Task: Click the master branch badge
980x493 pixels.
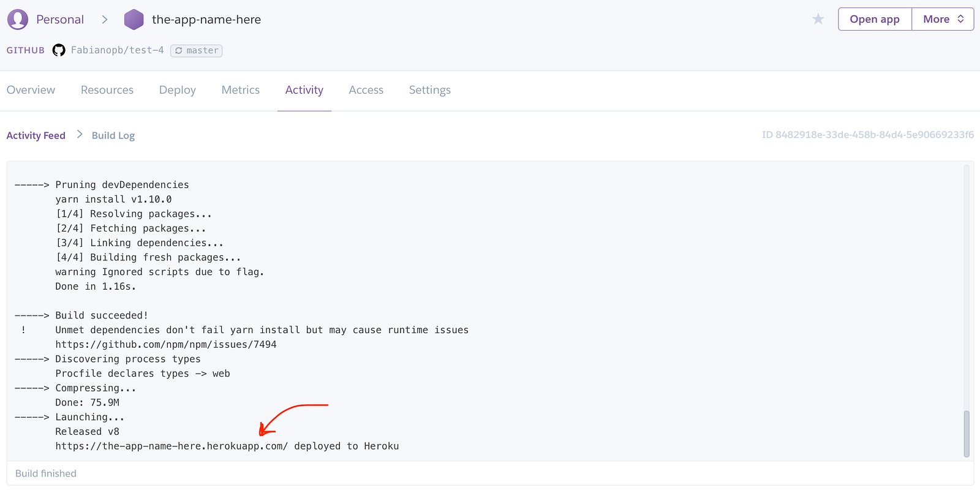Action: click(196, 51)
